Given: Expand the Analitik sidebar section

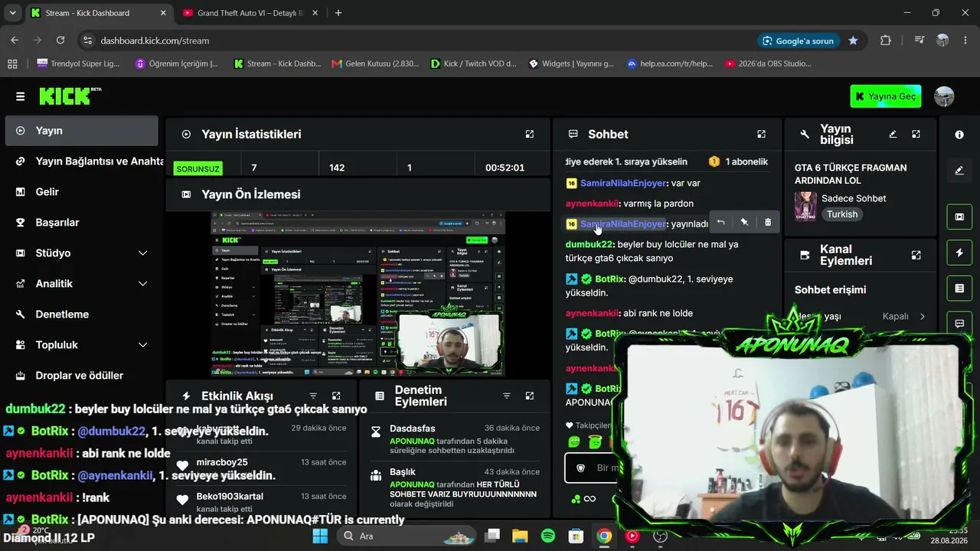Looking at the screenshot, I should pyautogui.click(x=142, y=284).
